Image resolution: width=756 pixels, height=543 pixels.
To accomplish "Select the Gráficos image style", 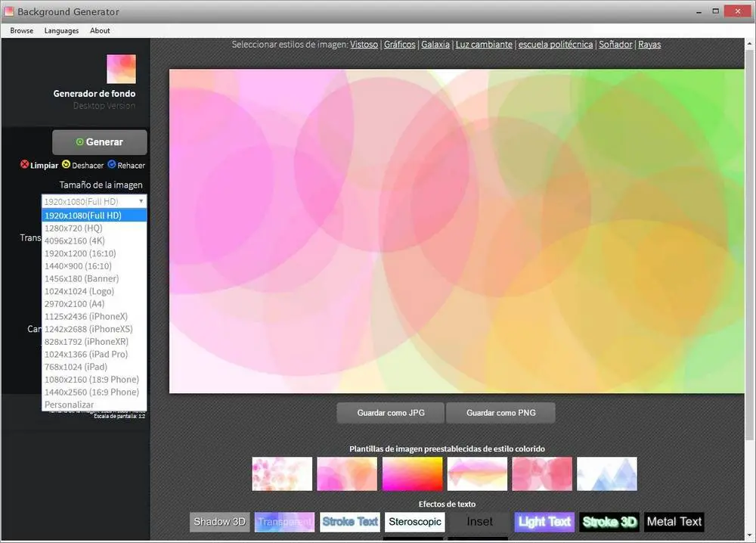I will point(399,45).
